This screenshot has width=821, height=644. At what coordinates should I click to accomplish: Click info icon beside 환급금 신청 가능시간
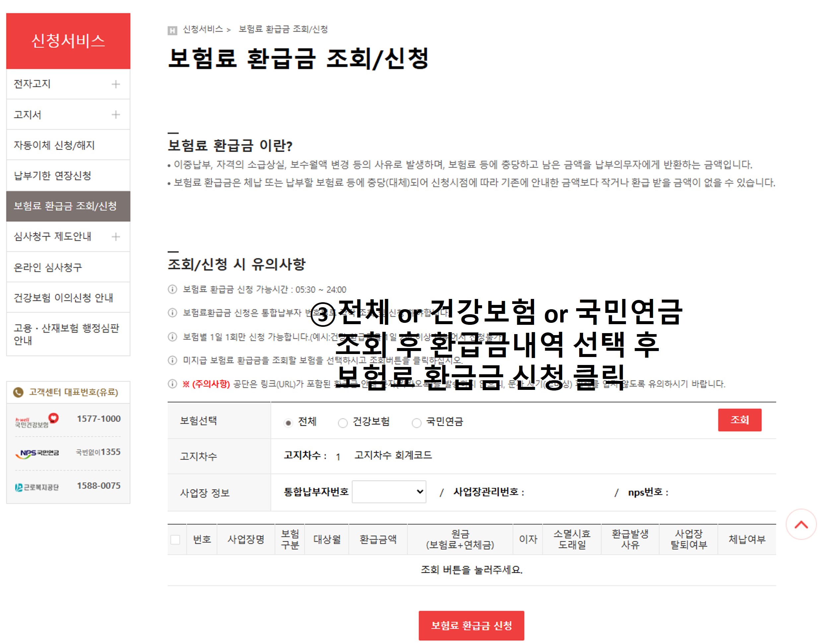[172, 289]
